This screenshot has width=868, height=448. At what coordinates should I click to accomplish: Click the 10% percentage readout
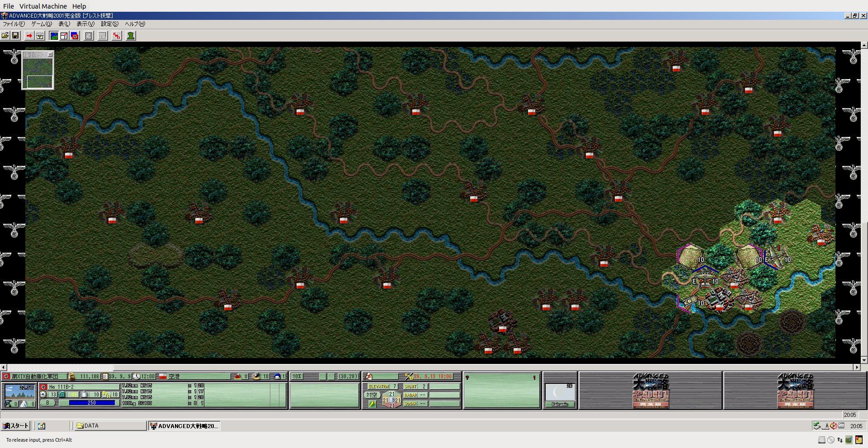297,377
